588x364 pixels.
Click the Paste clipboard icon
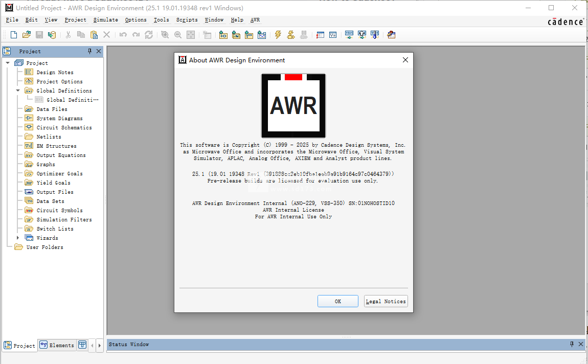(x=94, y=35)
